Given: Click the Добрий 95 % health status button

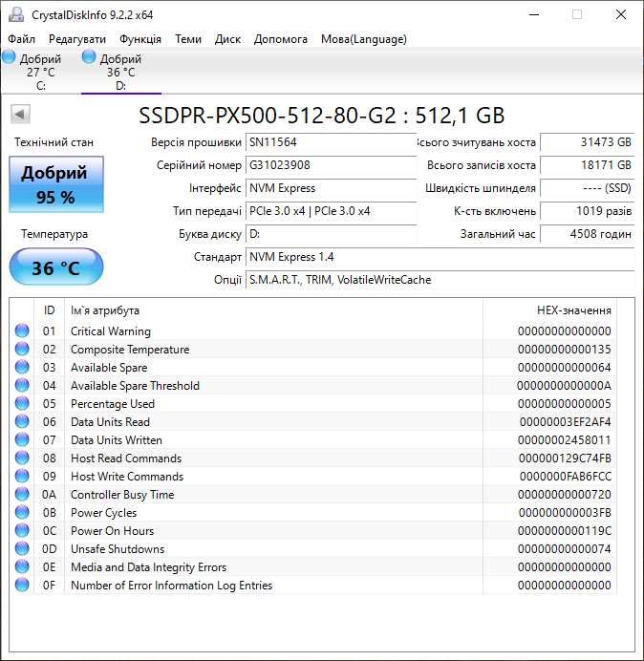Looking at the screenshot, I should pyautogui.click(x=56, y=184).
